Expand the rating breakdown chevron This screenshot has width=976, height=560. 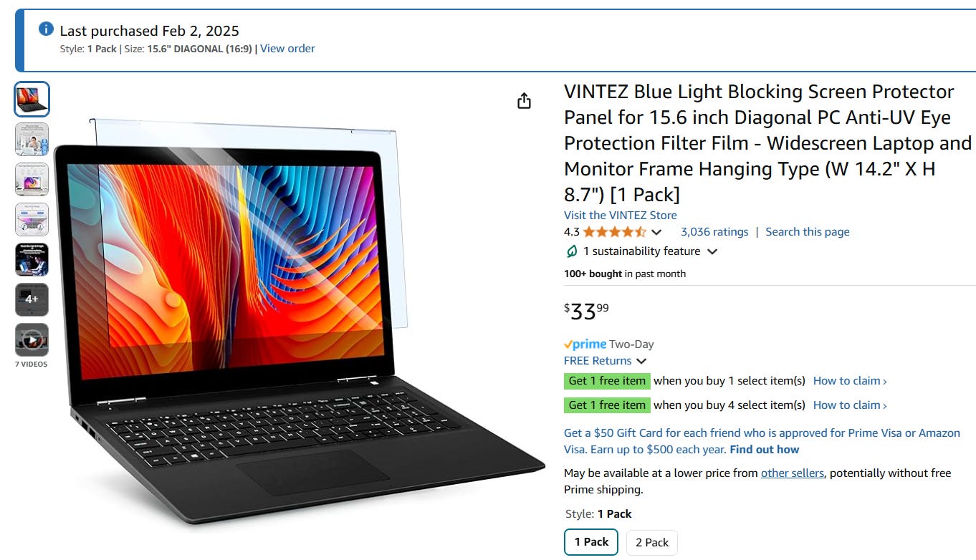pyautogui.click(x=656, y=232)
